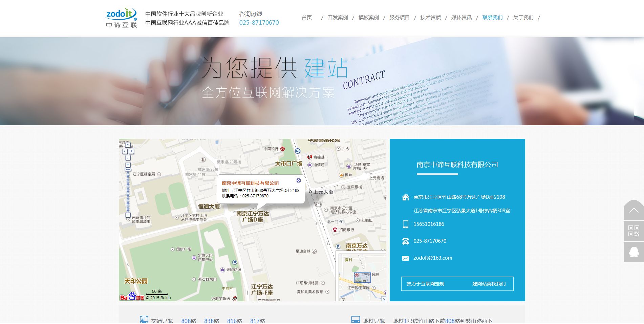Image resolution: width=644 pixels, height=324 pixels.
Task: Click the 招商银行 marker icon on map
Action: click(335, 230)
